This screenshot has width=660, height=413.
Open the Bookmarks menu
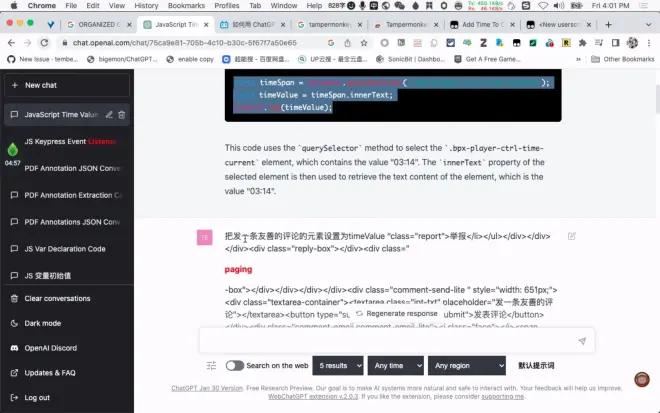186,5
